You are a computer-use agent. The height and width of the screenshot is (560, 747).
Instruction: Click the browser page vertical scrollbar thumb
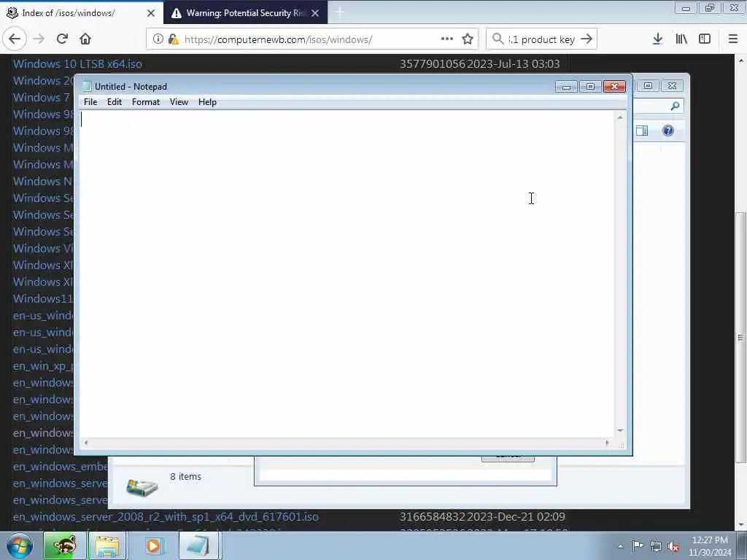click(740, 338)
